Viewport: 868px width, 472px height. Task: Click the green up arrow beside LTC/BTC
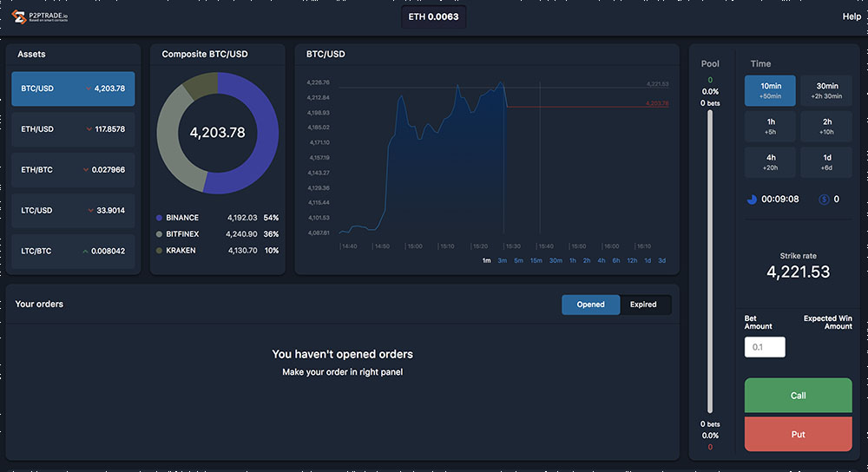(87, 252)
